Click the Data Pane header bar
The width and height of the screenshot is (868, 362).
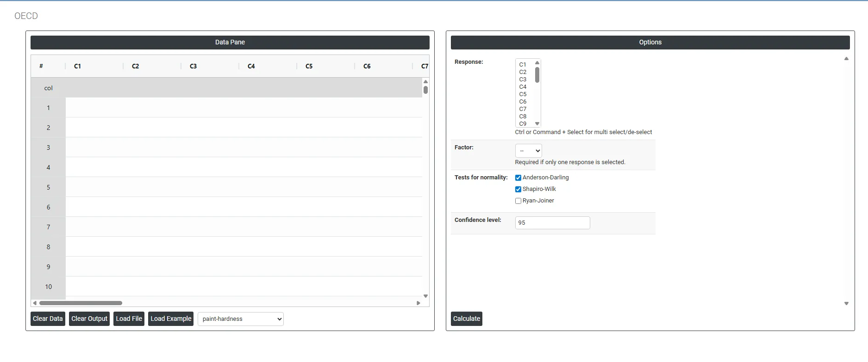230,43
